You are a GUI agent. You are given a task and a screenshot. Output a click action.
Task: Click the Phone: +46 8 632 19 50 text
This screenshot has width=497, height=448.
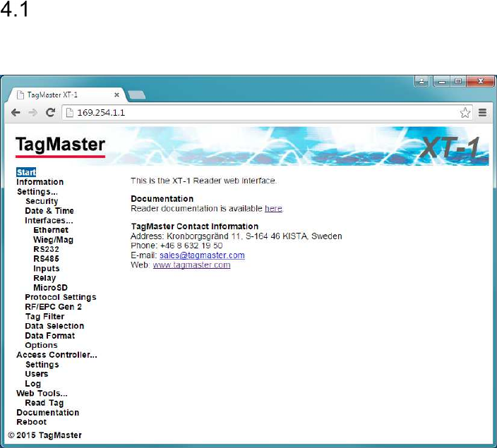pos(176,246)
